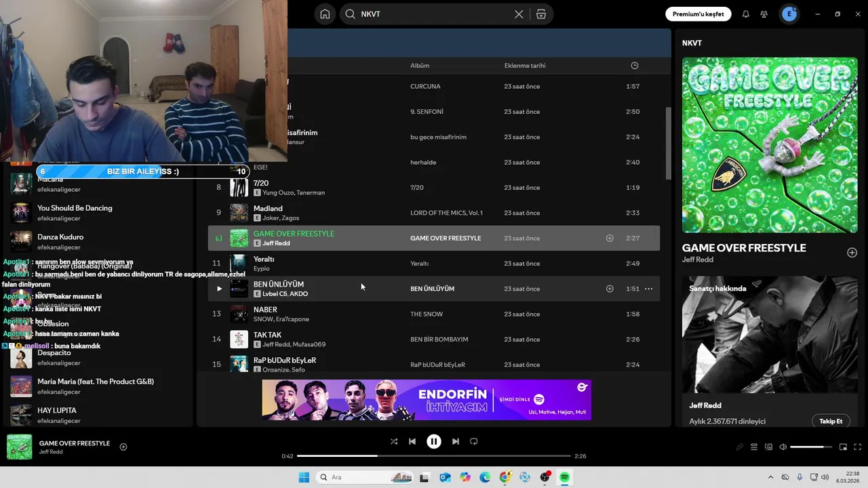Open the 9. SENFONİ album link
Viewport: 868px width, 488px height.
[427, 112]
